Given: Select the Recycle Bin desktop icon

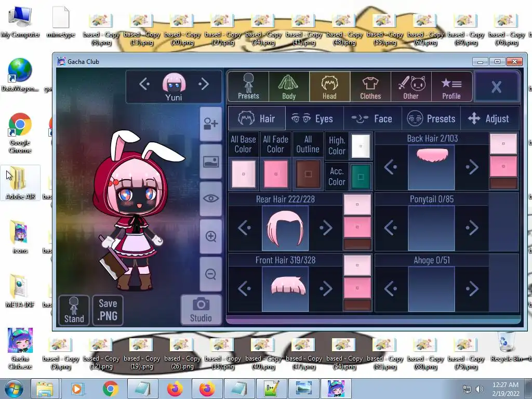Looking at the screenshot, I should [x=506, y=347].
